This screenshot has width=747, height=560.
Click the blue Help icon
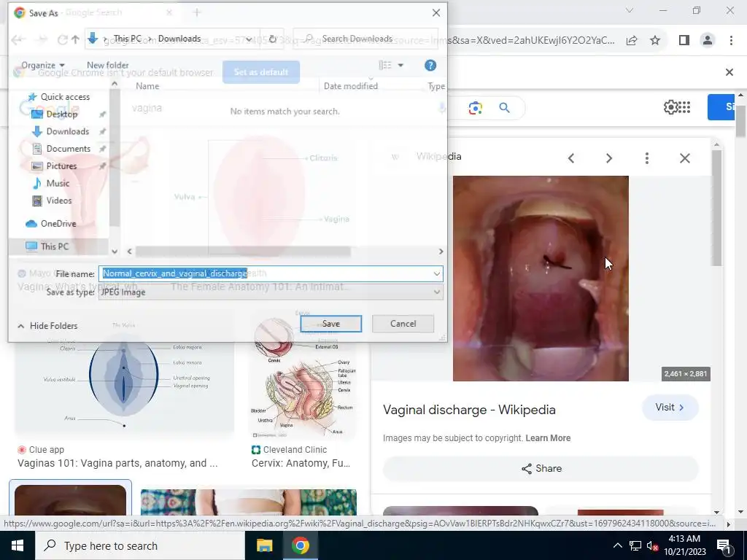[x=430, y=65]
